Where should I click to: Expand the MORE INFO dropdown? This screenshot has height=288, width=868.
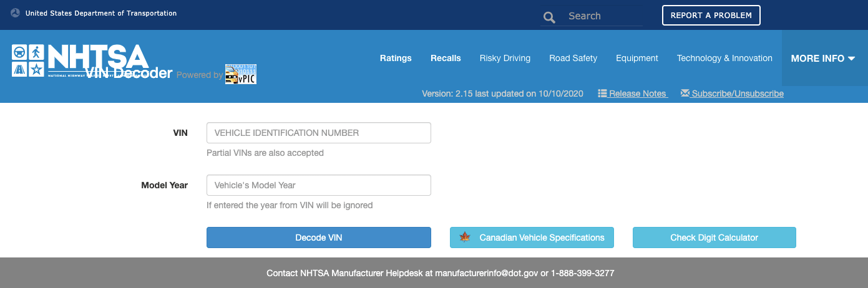point(822,58)
